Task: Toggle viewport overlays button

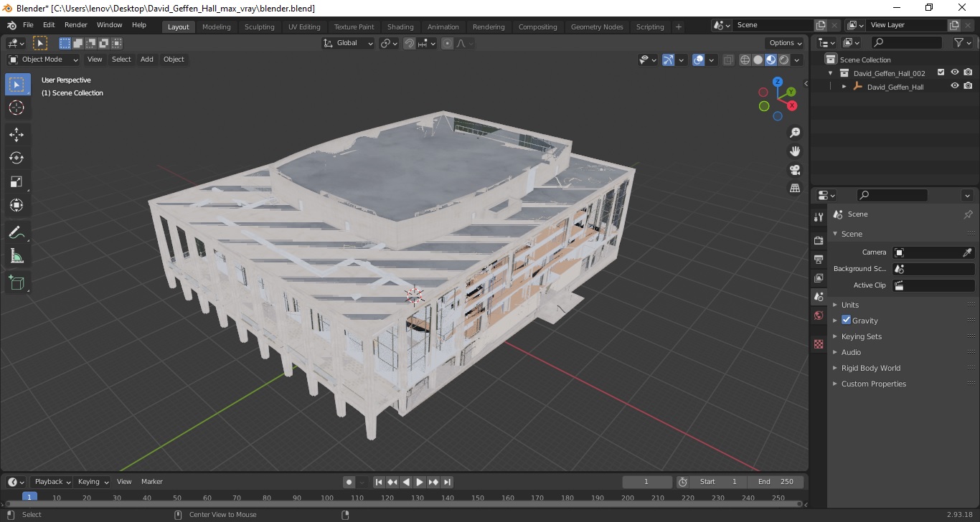Action: (698, 60)
